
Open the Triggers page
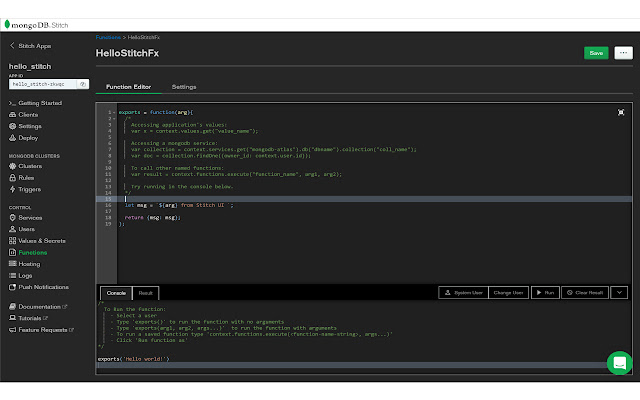(25, 189)
